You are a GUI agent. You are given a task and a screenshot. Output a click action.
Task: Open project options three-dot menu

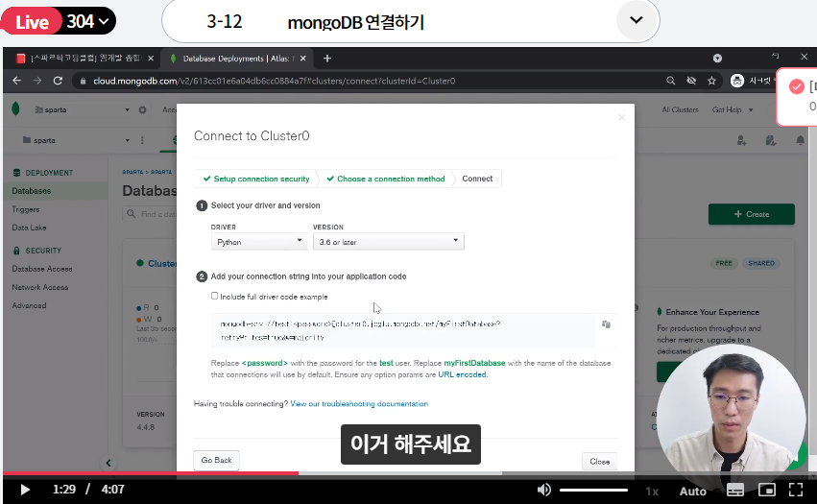point(142,140)
